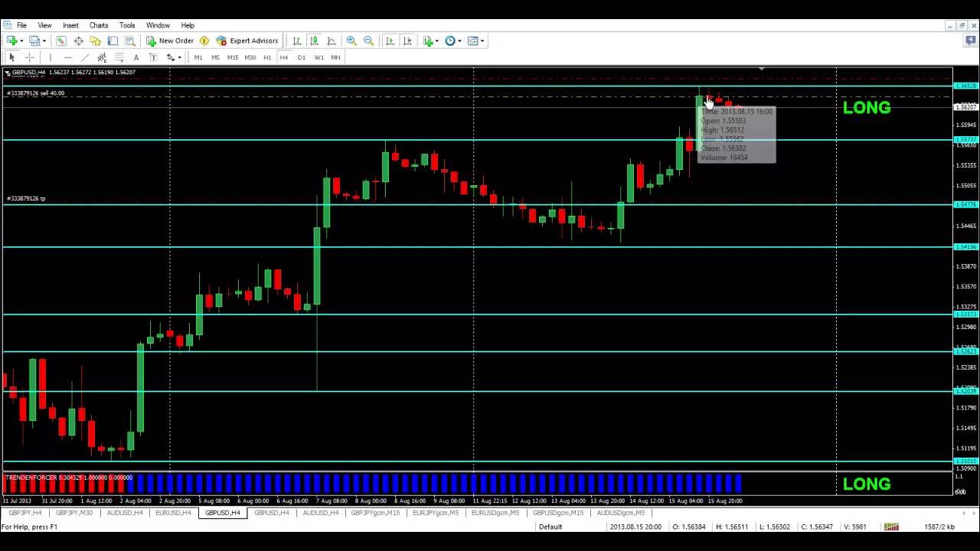Switch timeframe to W1
The width and height of the screenshot is (980, 551).
click(318, 57)
